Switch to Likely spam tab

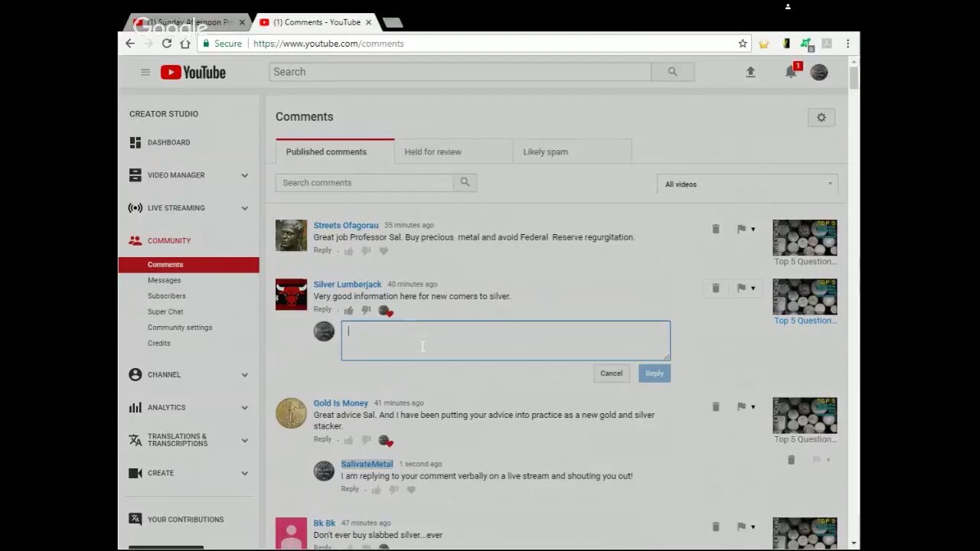click(x=572, y=152)
